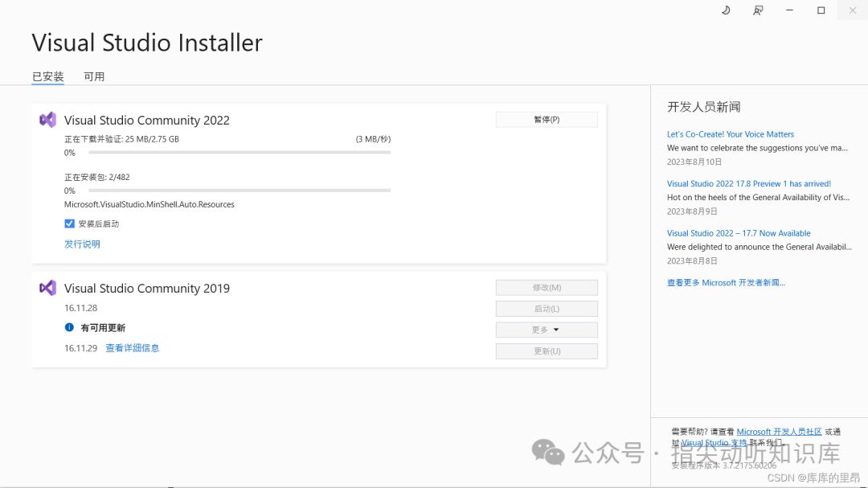Open the 更多 dropdown for VS 2019
This screenshot has width=868, height=488.
point(547,330)
